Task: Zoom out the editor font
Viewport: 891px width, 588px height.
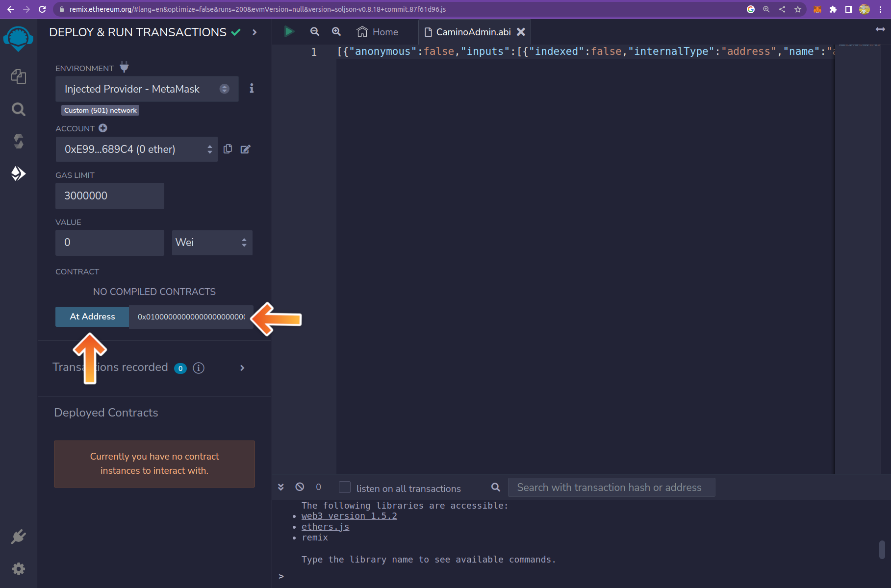Action: 315,32
